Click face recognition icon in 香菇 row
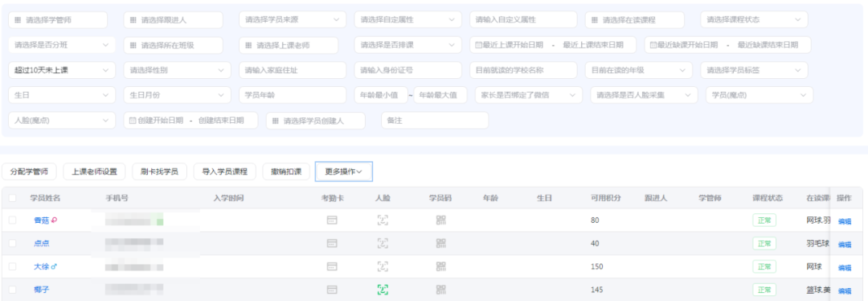Image resolution: width=868 pixels, height=301 pixels. [x=383, y=220]
